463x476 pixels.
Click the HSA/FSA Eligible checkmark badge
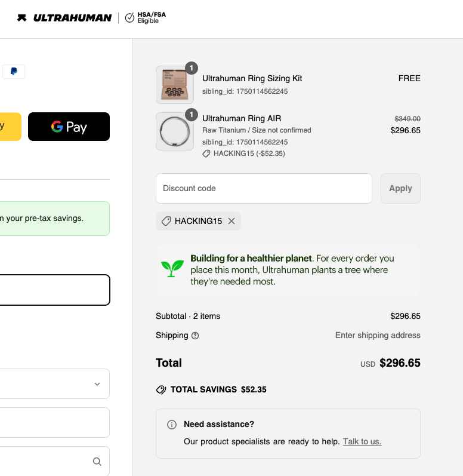(130, 18)
